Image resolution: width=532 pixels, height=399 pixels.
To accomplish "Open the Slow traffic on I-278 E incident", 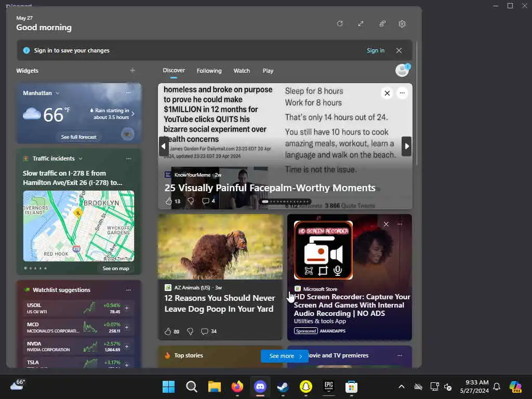I will coord(73,178).
